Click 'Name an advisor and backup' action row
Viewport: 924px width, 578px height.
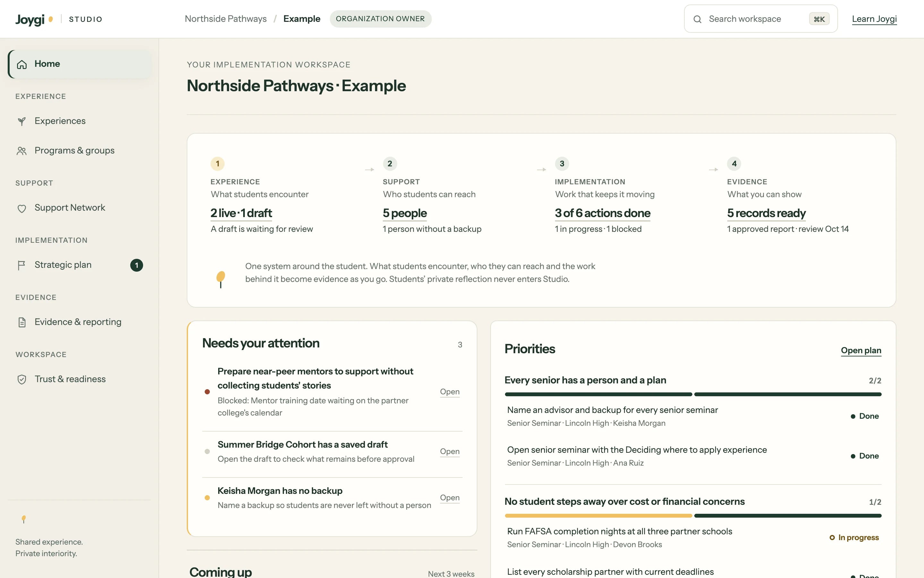[693, 416]
